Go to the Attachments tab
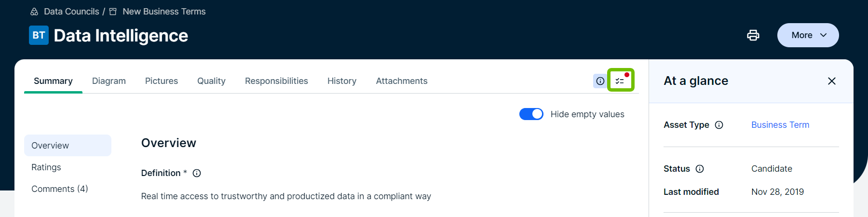This screenshot has height=217, width=868. 402,81
